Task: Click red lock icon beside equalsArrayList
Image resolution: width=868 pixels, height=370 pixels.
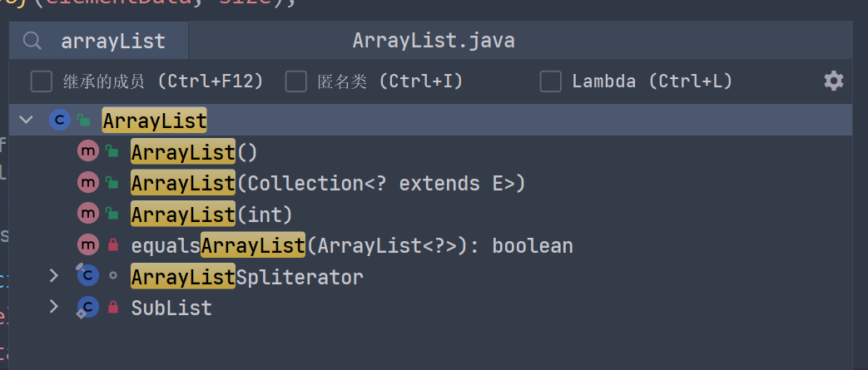Action: click(x=113, y=245)
